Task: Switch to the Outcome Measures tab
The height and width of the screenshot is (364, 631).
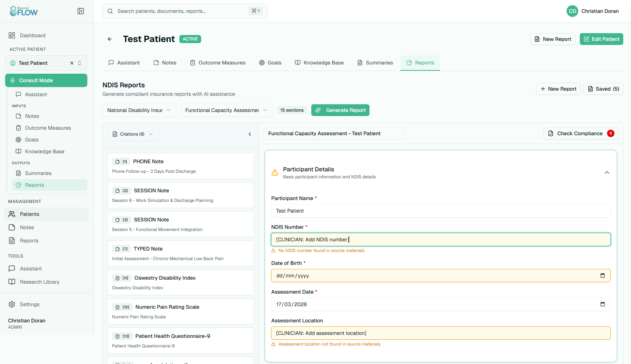Action: (x=218, y=63)
